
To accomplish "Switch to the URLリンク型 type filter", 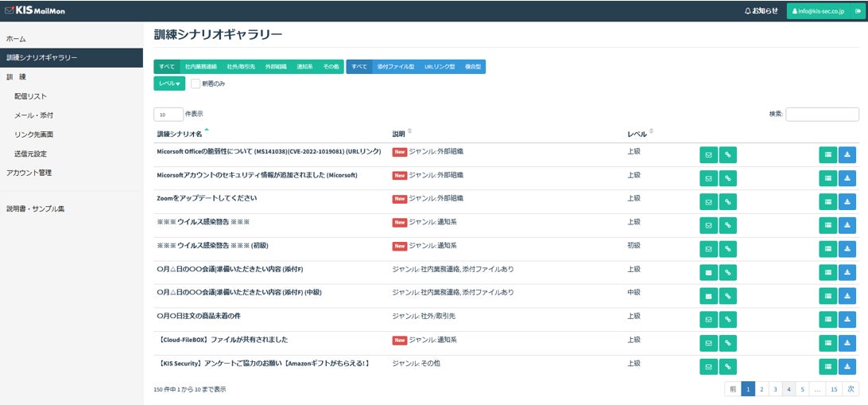I will tap(440, 67).
